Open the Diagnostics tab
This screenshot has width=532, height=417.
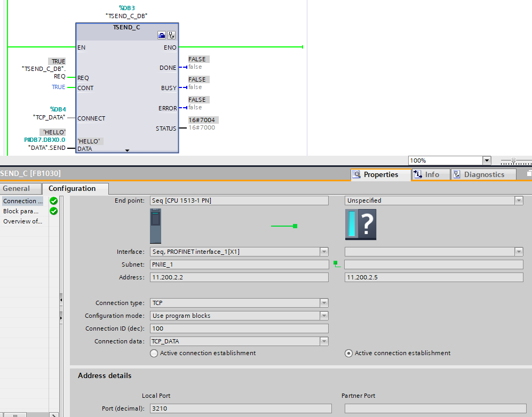coord(483,174)
